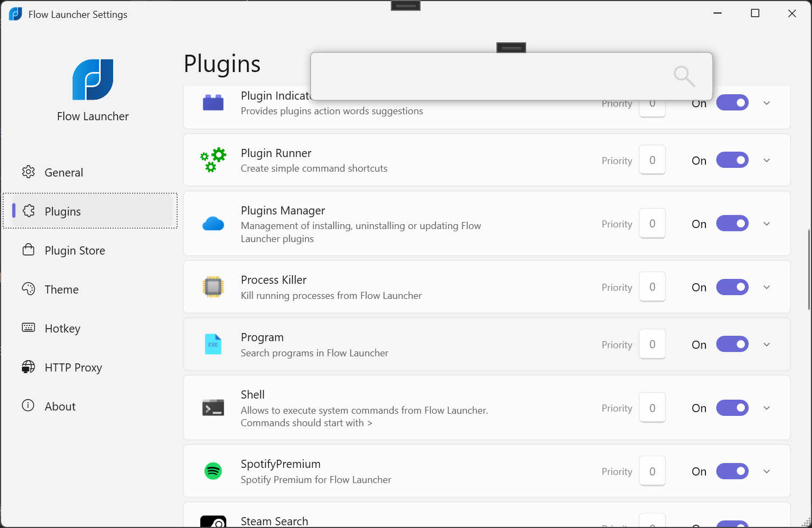The height and width of the screenshot is (528, 812).
Task: Click the vertical scrollbar of the plugin list
Action: click(809, 269)
